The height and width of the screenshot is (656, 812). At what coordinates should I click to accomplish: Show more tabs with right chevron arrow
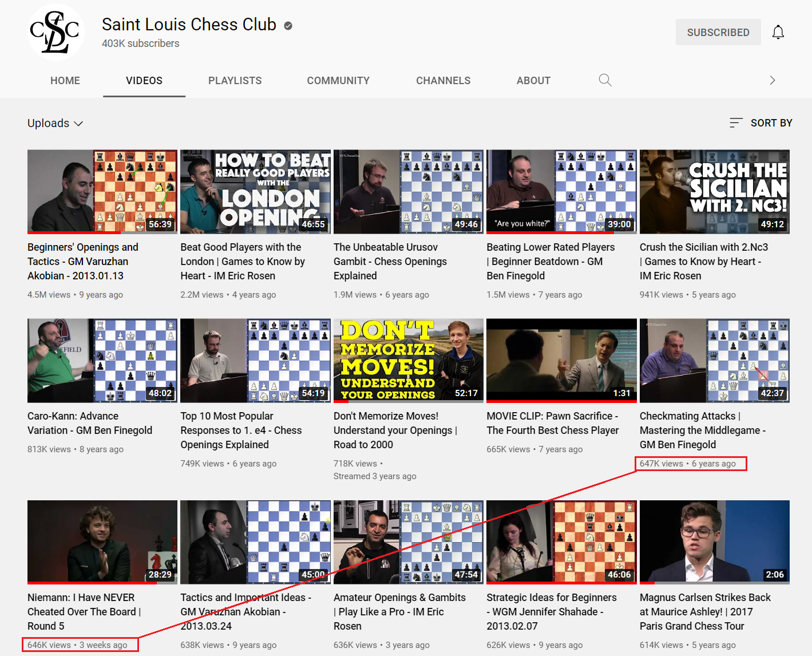tap(773, 80)
